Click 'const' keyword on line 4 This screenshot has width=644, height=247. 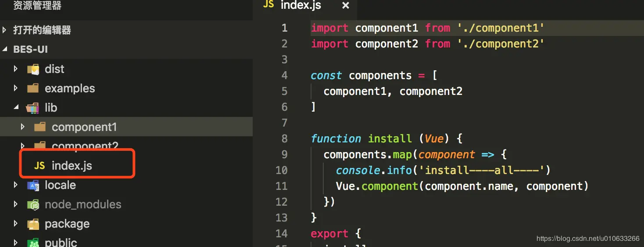point(326,76)
